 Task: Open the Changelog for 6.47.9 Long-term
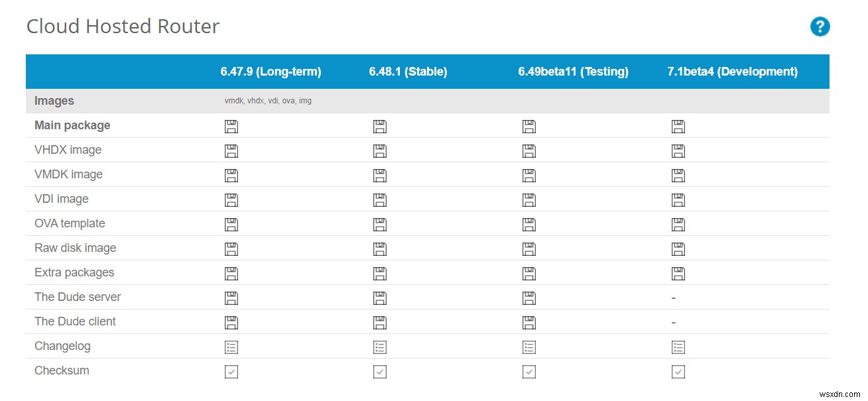(231, 347)
